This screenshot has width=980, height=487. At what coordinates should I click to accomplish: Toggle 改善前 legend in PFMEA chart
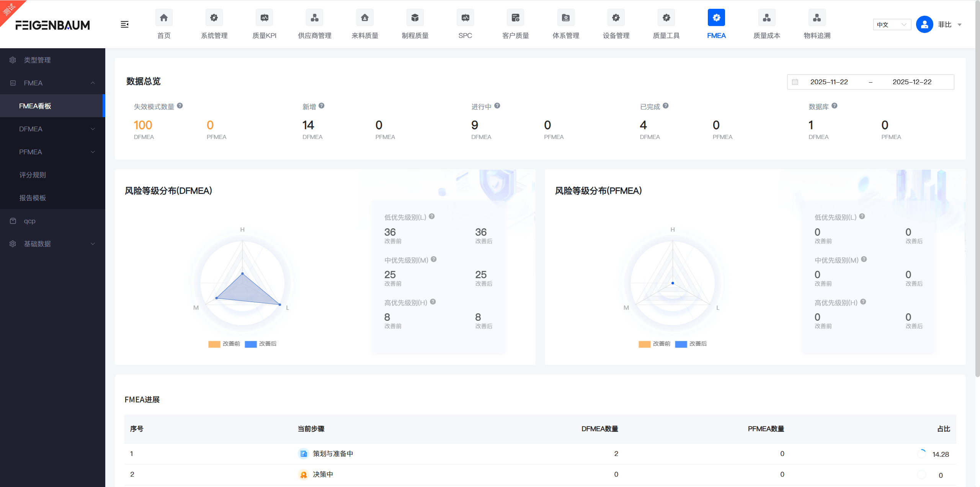click(654, 344)
